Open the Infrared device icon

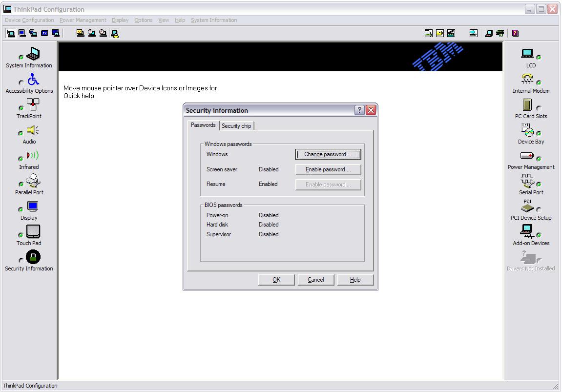33,156
